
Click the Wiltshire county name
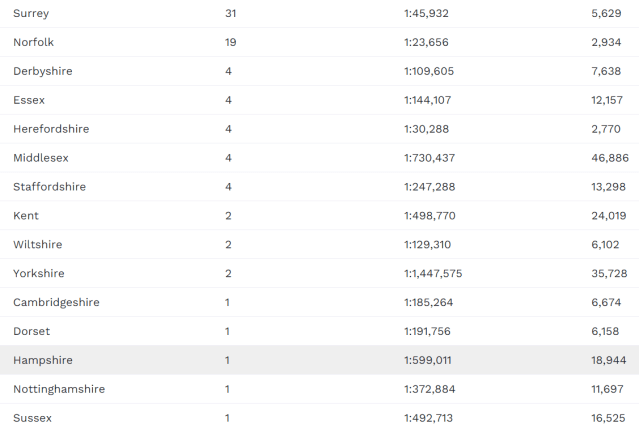pos(37,245)
